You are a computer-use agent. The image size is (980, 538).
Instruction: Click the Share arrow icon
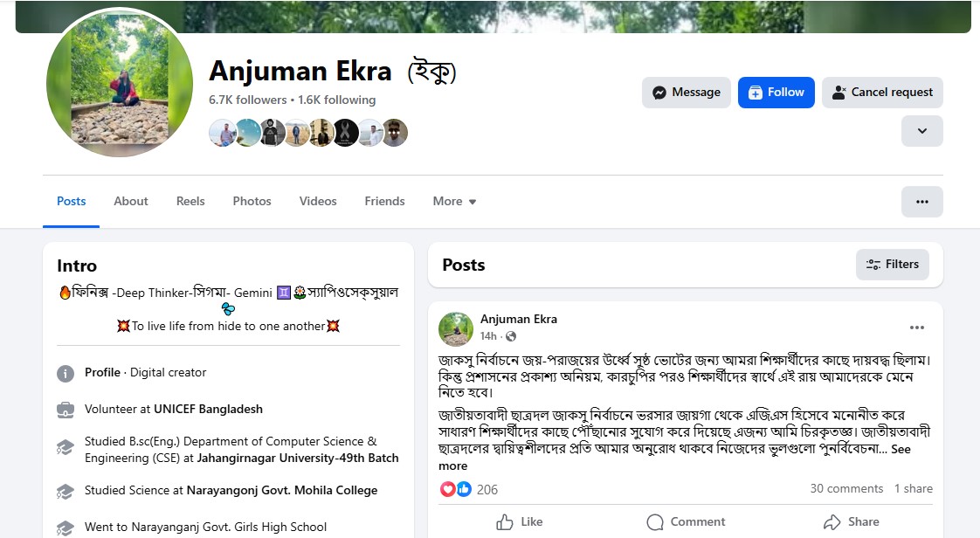pyautogui.click(x=832, y=521)
